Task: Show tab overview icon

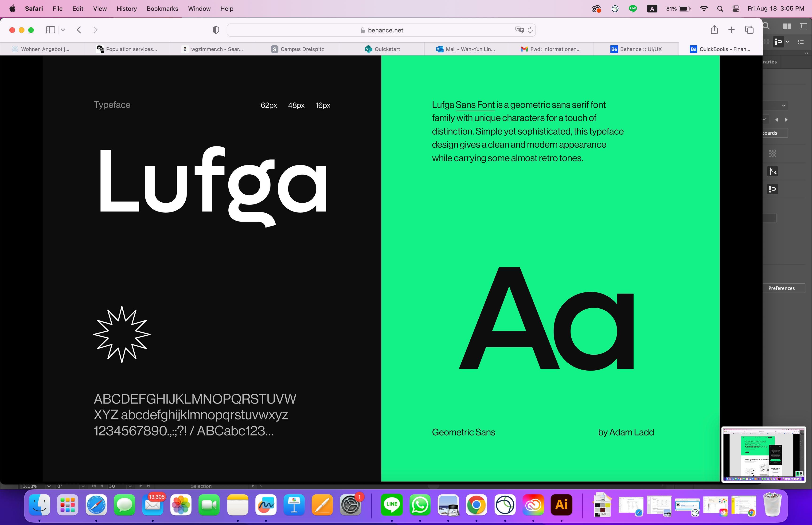Action: coord(749,30)
